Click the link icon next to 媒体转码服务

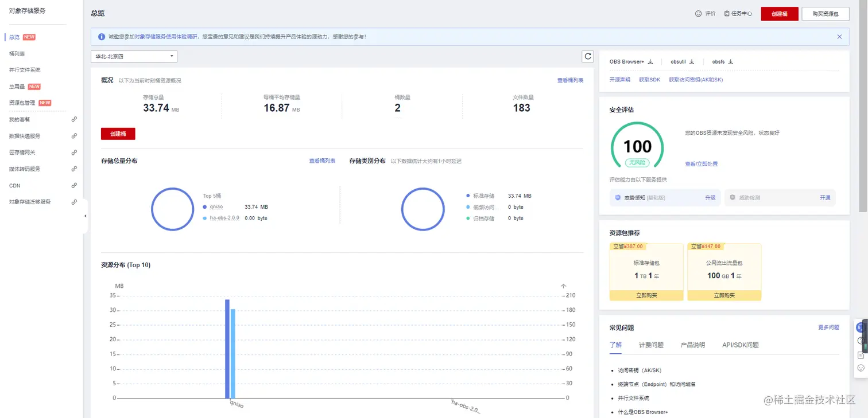pyautogui.click(x=74, y=169)
